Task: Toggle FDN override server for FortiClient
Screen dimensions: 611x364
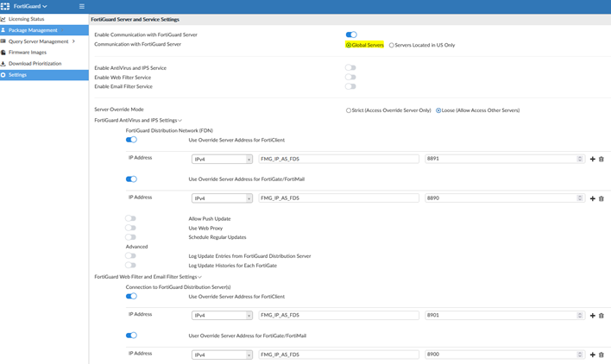Action: (131, 140)
